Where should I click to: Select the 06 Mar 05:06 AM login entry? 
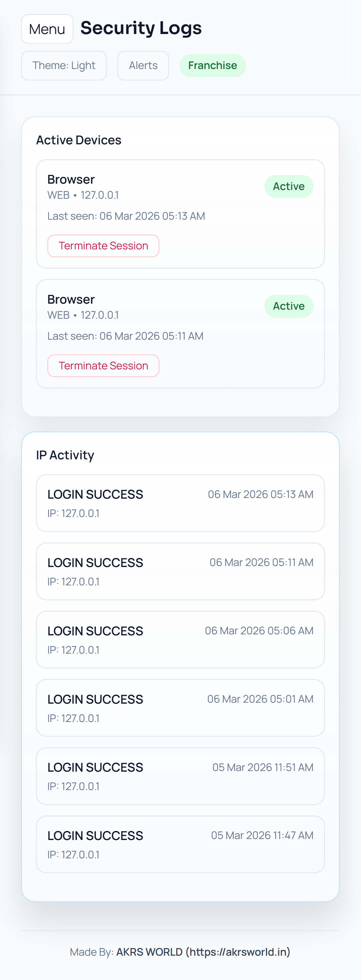coord(180,640)
